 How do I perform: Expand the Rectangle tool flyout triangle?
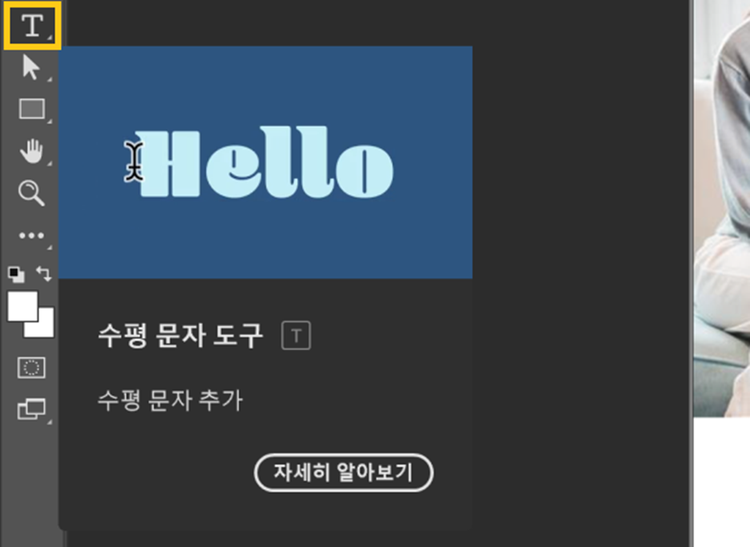click(x=49, y=121)
